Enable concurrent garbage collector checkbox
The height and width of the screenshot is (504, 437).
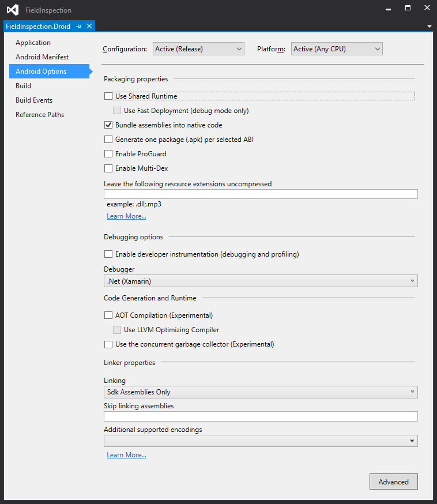click(x=108, y=344)
